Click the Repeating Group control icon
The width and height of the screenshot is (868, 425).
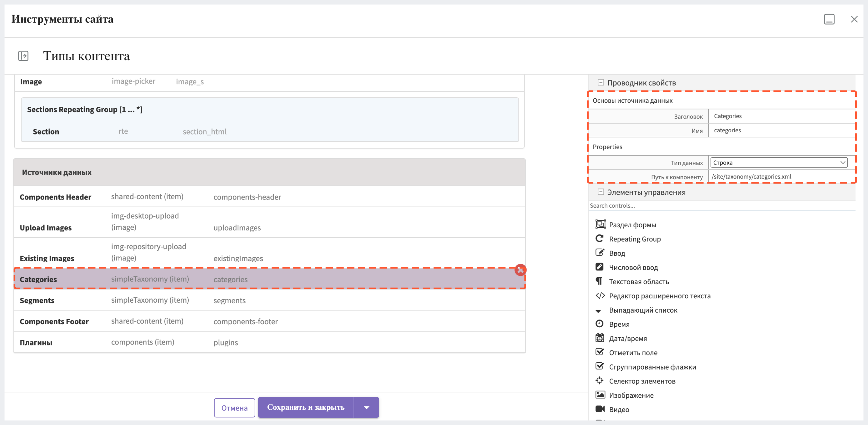coord(599,239)
